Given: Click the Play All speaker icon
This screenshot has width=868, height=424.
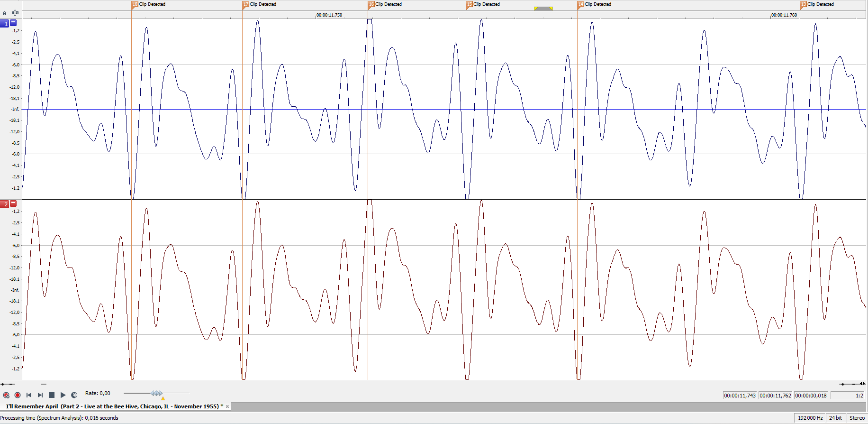Looking at the screenshot, I should [x=74, y=395].
